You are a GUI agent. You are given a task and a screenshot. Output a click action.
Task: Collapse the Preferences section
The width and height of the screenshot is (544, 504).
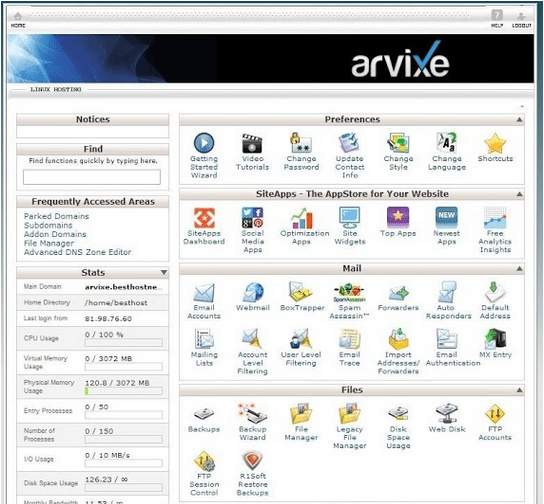519,120
